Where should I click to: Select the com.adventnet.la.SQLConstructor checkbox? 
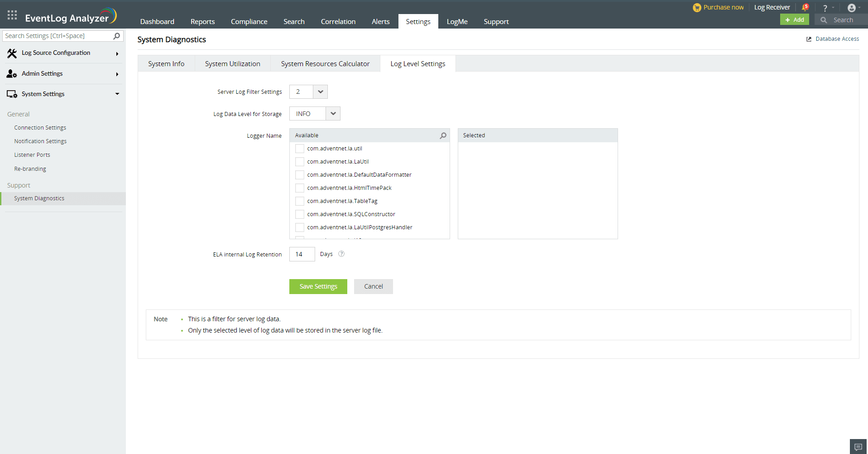click(299, 214)
